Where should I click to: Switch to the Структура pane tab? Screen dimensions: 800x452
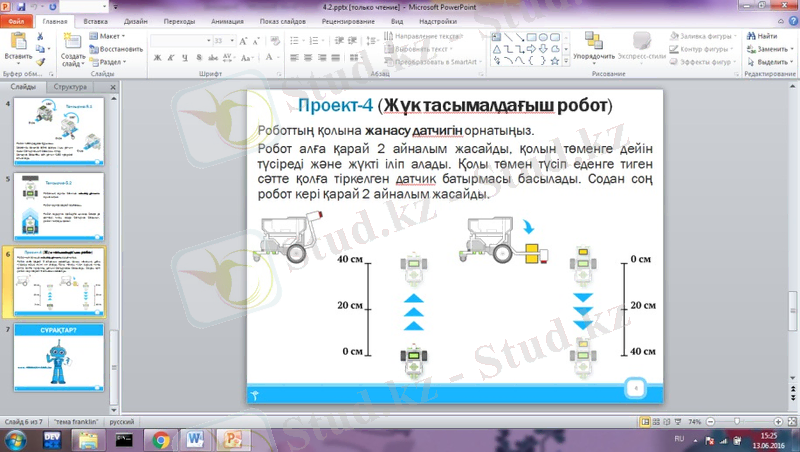70,87
